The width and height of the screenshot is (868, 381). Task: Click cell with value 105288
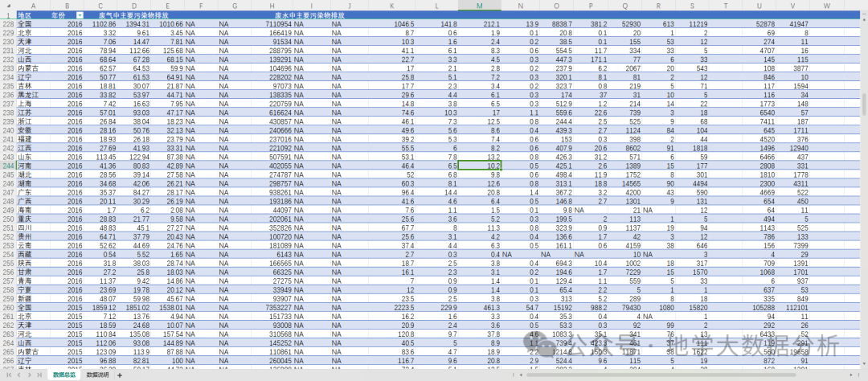[x=759, y=307]
